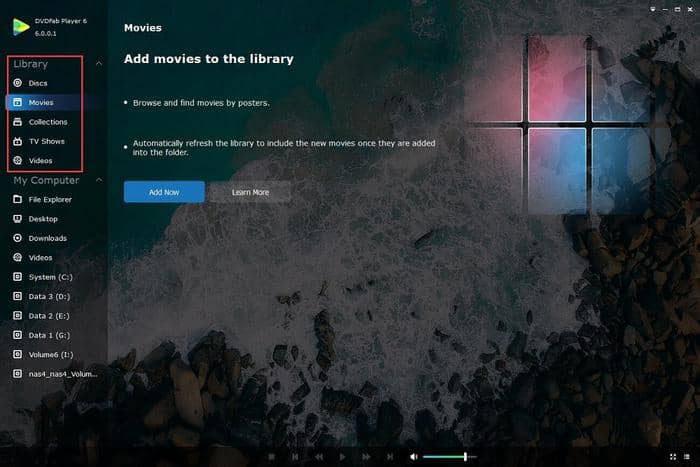Click the Learn More button
The width and height of the screenshot is (700, 467).
click(x=250, y=192)
